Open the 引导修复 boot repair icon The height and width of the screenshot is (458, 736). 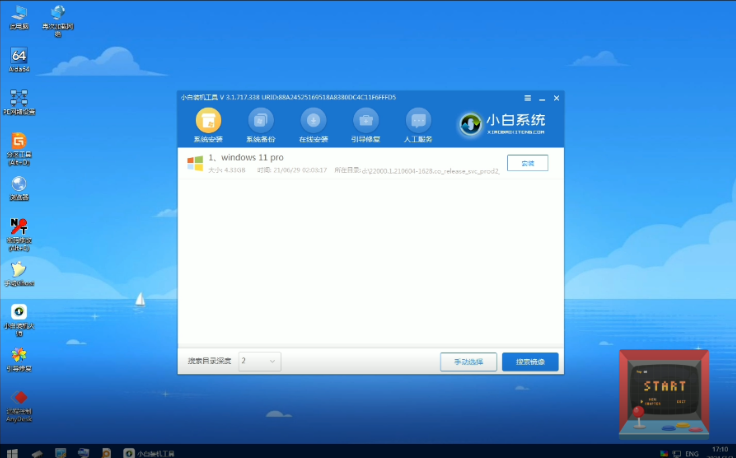click(x=365, y=121)
